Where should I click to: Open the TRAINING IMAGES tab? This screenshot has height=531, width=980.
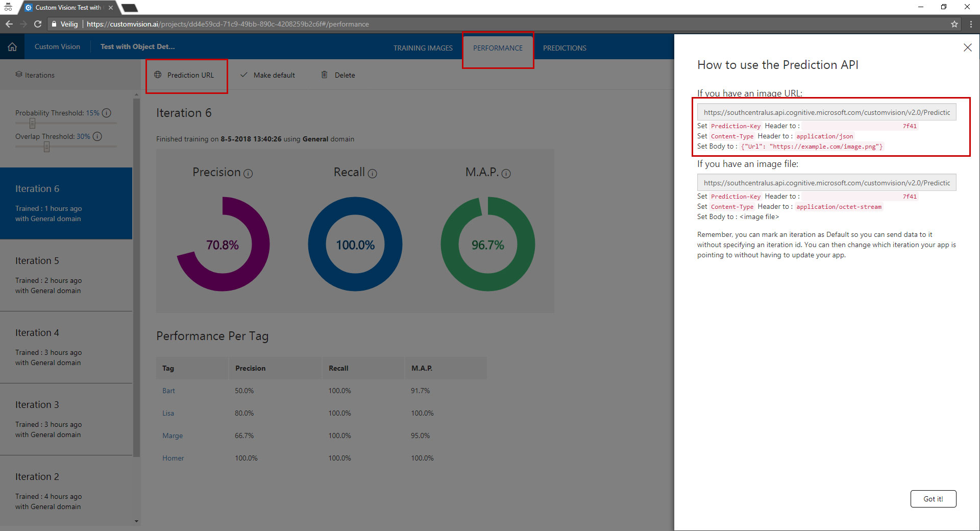coord(423,48)
